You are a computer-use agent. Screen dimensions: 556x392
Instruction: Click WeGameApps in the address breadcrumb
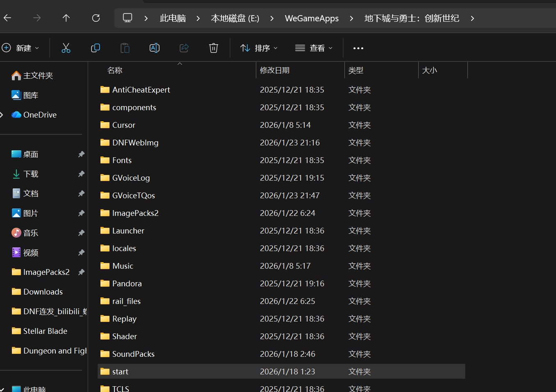(312, 18)
